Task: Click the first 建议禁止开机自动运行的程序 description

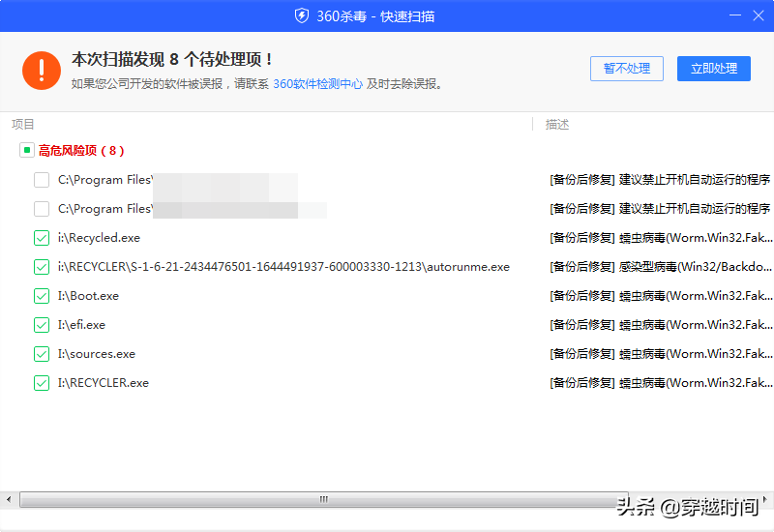Action: 660,180
